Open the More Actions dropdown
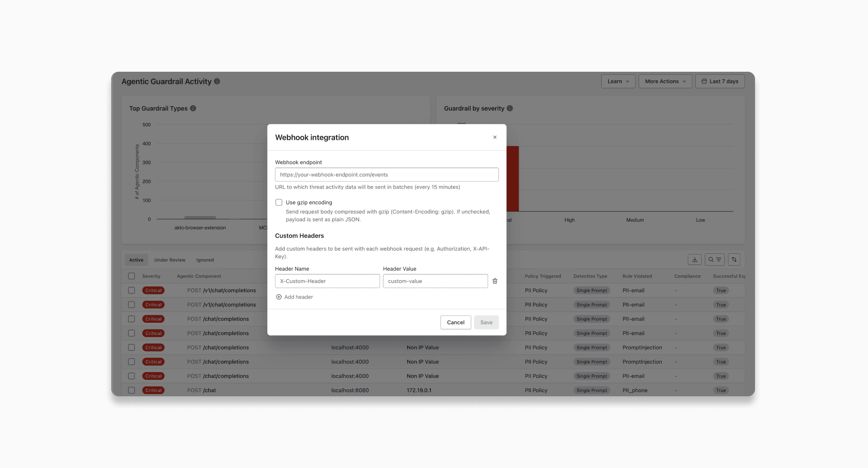 point(665,81)
